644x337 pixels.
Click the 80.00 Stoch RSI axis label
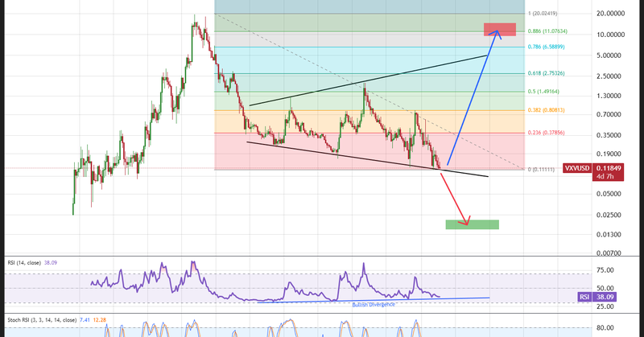(x=606, y=328)
